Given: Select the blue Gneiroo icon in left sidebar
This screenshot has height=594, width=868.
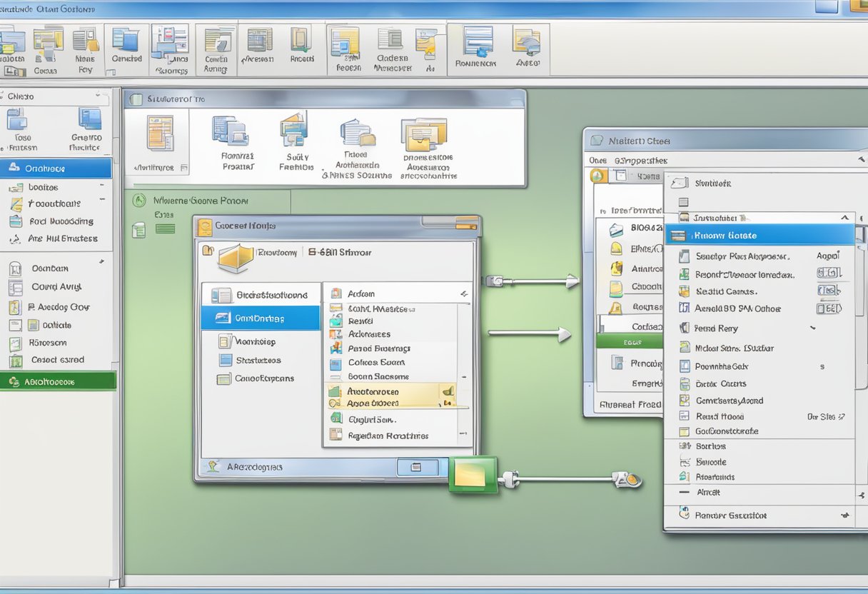Looking at the screenshot, I should (x=89, y=119).
